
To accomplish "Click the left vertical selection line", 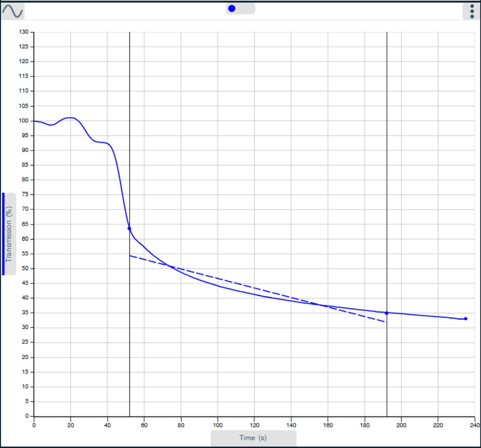I will (x=129, y=118).
